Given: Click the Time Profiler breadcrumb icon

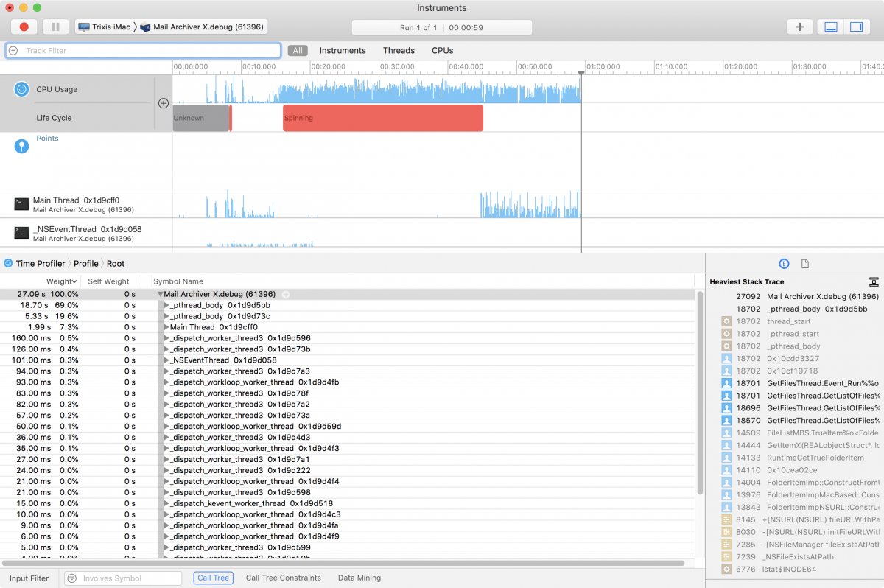Looking at the screenshot, I should point(8,263).
